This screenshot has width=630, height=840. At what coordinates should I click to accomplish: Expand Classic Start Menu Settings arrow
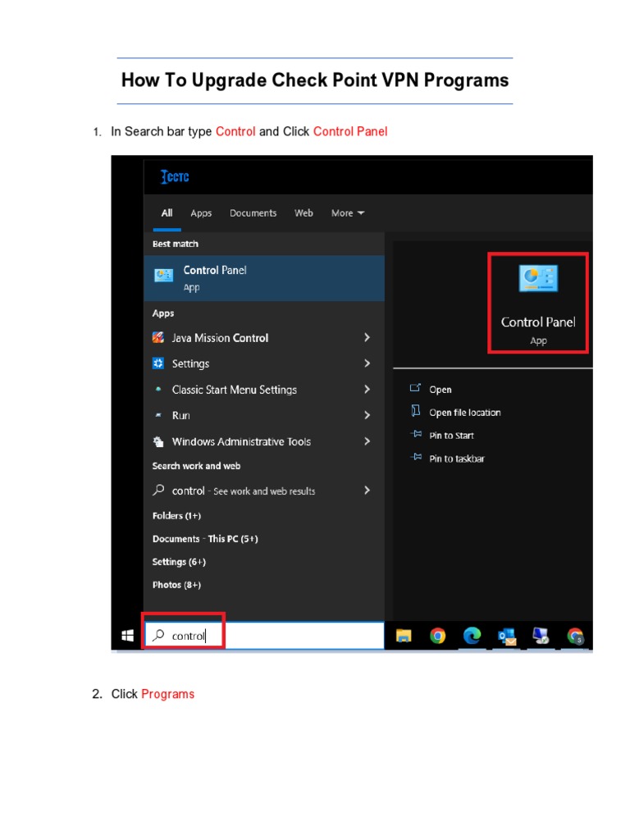367,390
